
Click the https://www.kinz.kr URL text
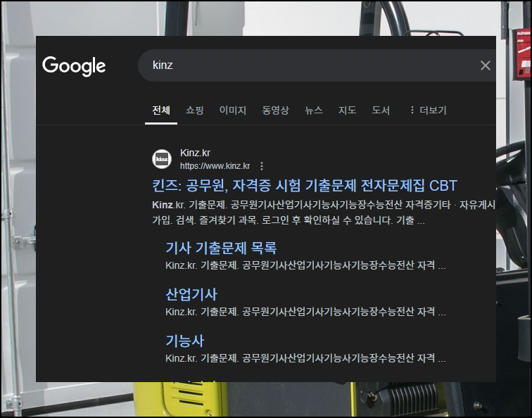[215, 166]
